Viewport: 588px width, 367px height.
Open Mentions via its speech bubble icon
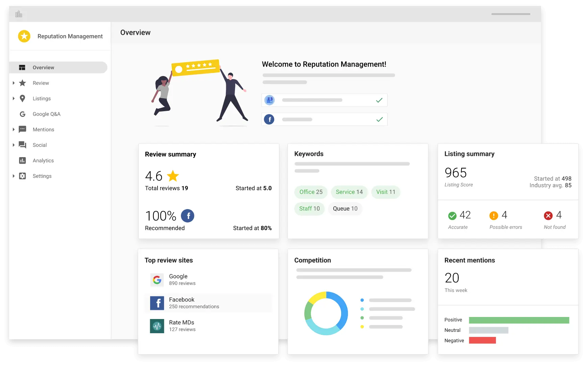coord(22,129)
